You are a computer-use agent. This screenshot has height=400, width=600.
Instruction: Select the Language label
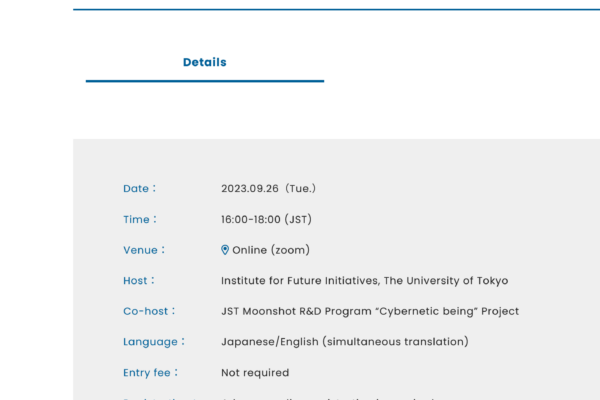[154, 342]
